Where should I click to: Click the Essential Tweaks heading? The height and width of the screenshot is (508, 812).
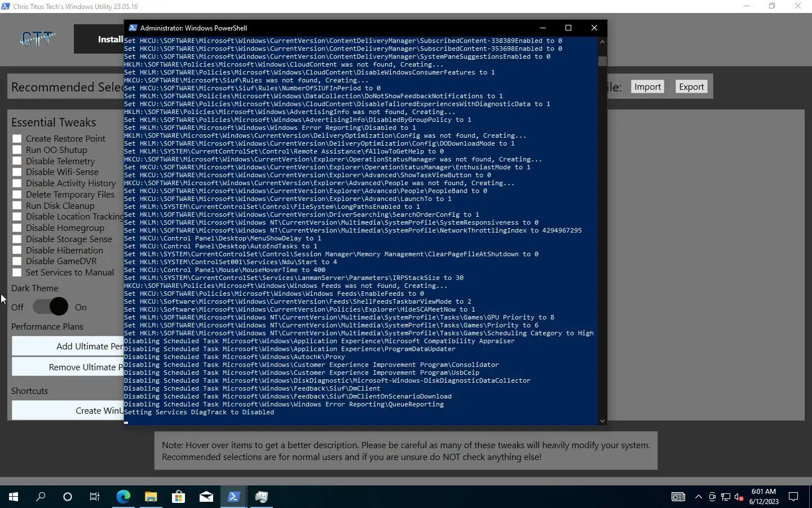54,122
